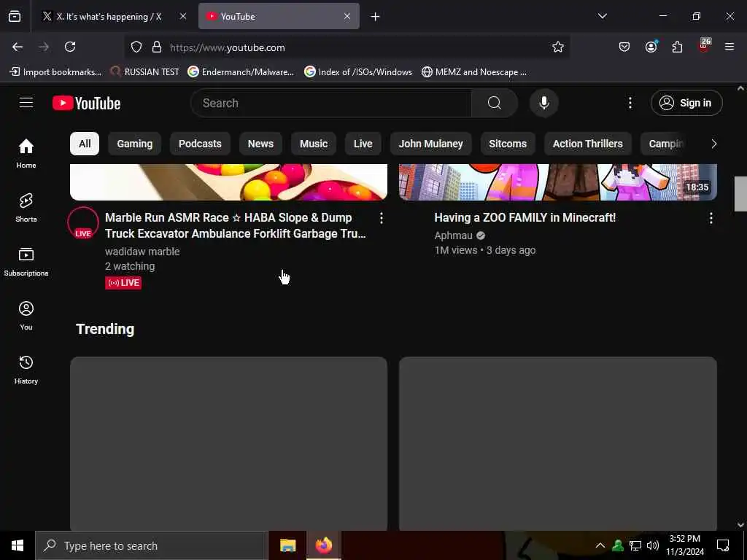The image size is (747, 560).
Task: Select the Live chip
Action: (x=363, y=144)
